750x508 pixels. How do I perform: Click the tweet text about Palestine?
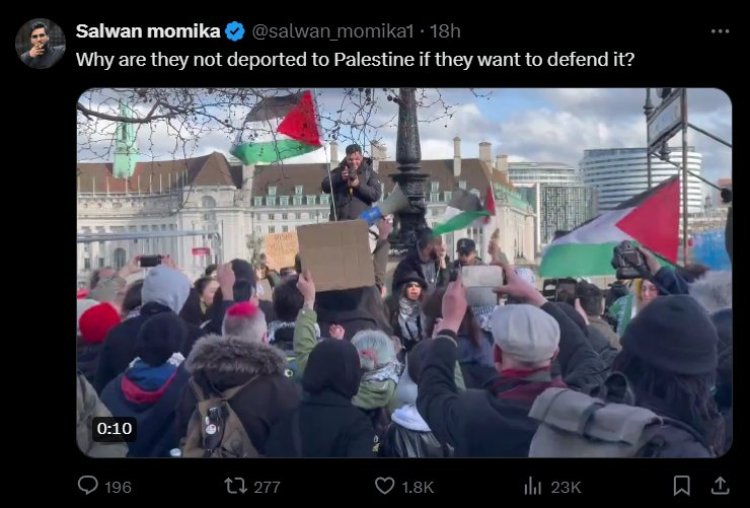(x=355, y=60)
